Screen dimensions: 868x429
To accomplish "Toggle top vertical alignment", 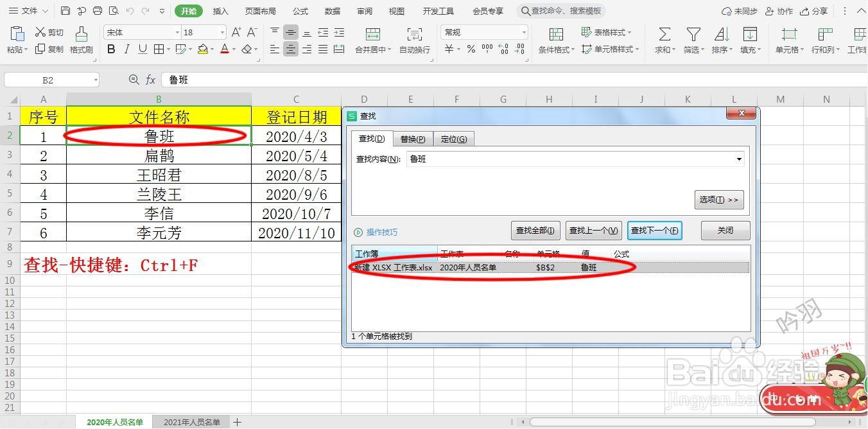I will 275,32.
